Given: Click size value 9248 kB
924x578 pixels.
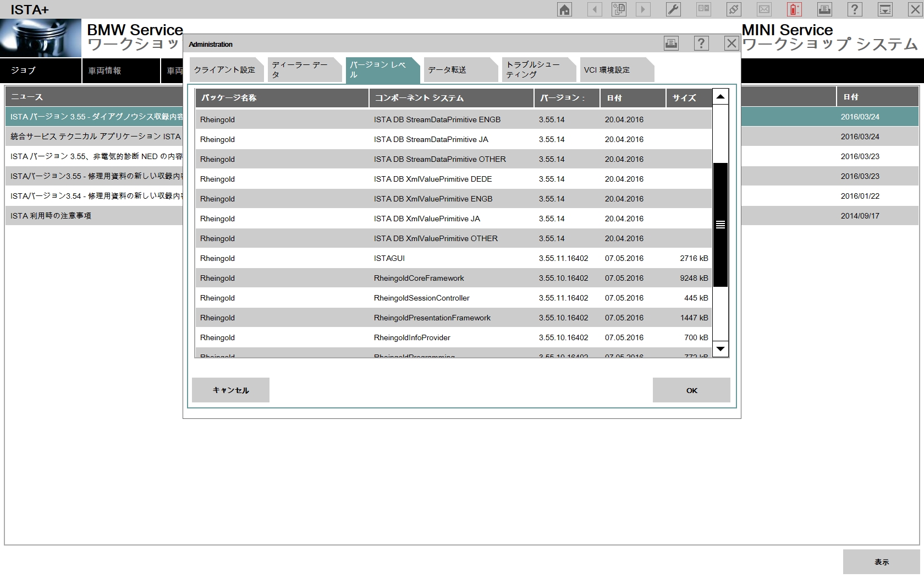Looking at the screenshot, I should pyautogui.click(x=694, y=278).
